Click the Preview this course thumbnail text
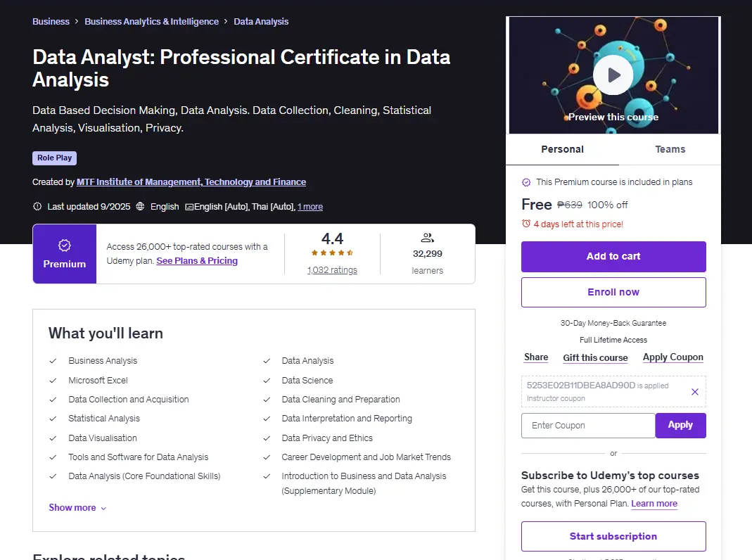This screenshot has width=752, height=560. tap(613, 117)
